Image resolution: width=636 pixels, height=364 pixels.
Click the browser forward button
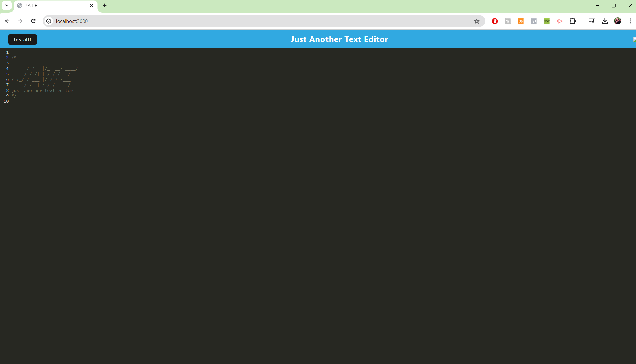[x=20, y=21]
